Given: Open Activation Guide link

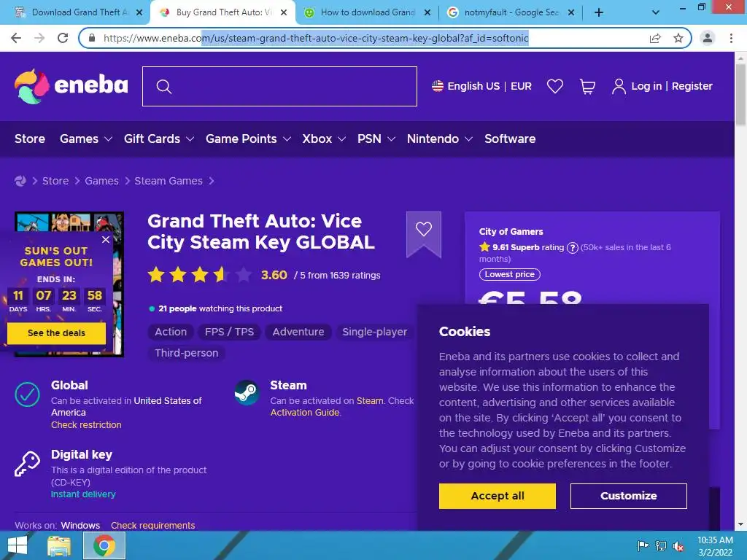Looking at the screenshot, I should (x=305, y=413).
